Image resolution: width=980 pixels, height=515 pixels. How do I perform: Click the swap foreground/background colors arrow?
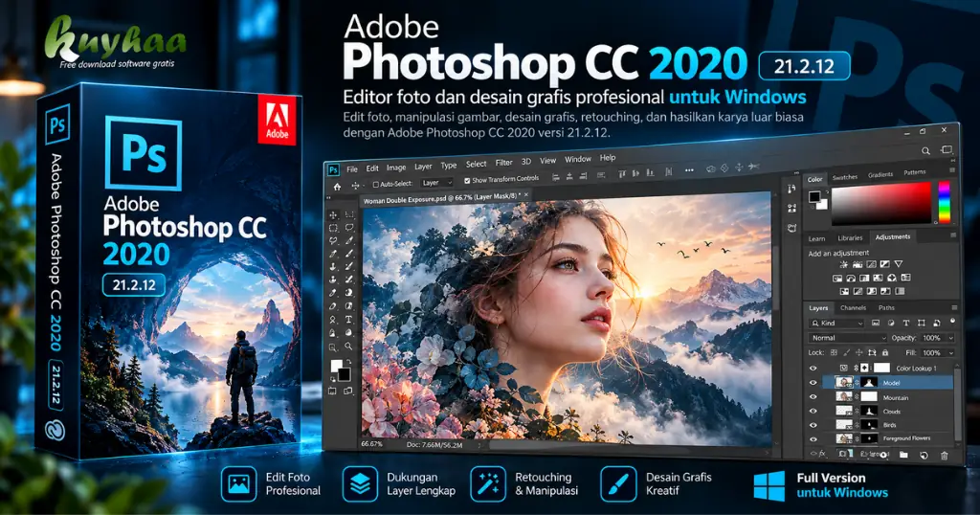pyautogui.click(x=348, y=362)
